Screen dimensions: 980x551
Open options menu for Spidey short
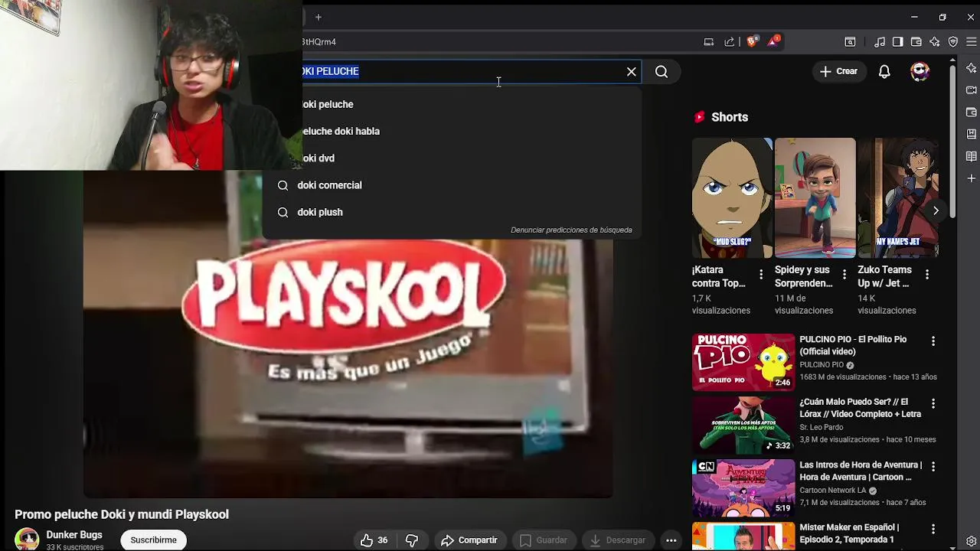point(844,275)
